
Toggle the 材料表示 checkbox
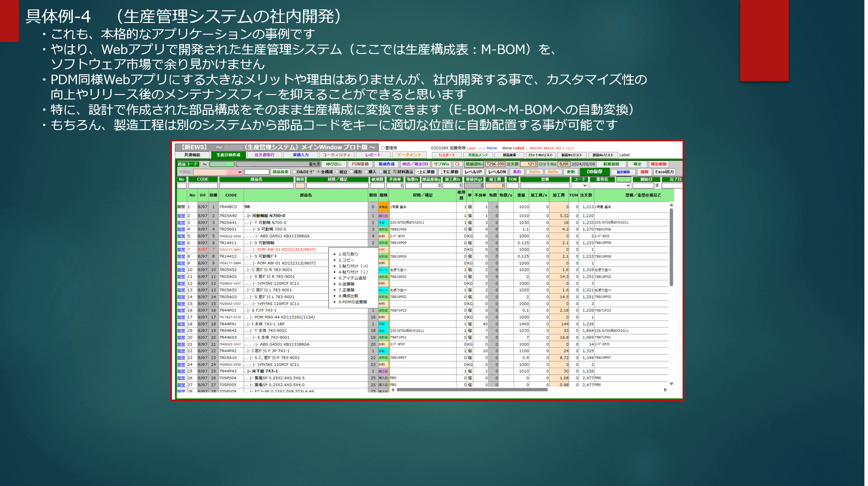pyautogui.click(x=395, y=172)
